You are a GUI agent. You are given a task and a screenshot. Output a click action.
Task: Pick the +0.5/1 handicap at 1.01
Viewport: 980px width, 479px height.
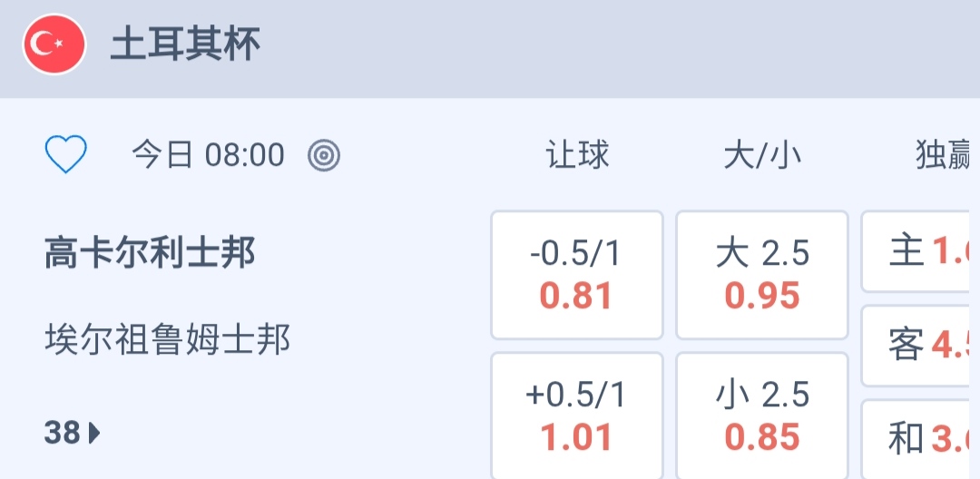coord(577,416)
